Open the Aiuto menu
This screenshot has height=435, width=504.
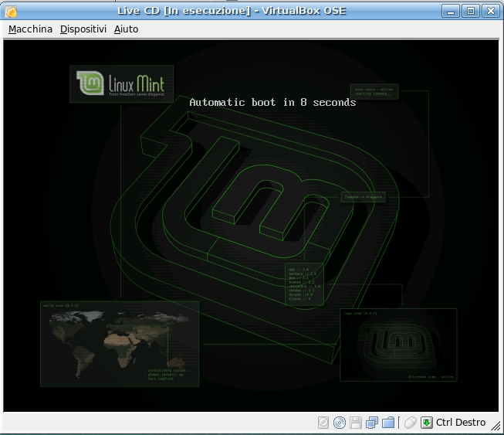pyautogui.click(x=127, y=29)
